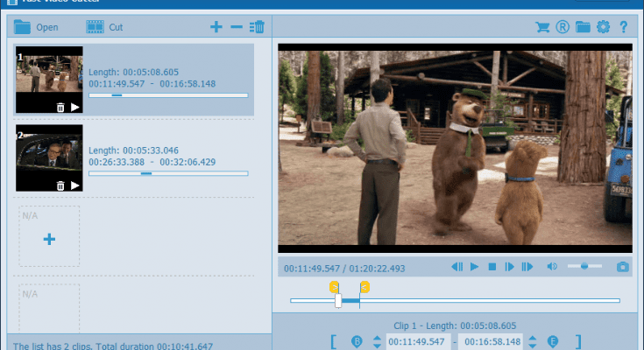
Task: Click status text 'The list has 2 clips'
Action: (53, 346)
